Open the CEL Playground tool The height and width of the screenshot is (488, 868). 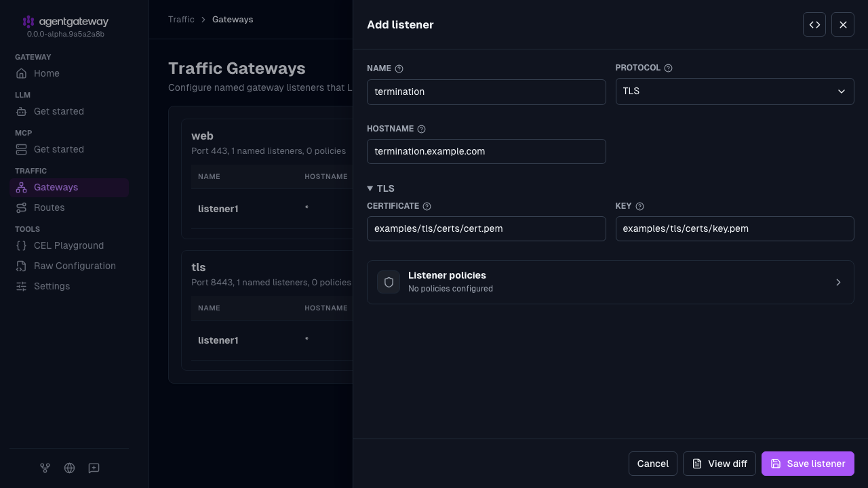coord(69,245)
